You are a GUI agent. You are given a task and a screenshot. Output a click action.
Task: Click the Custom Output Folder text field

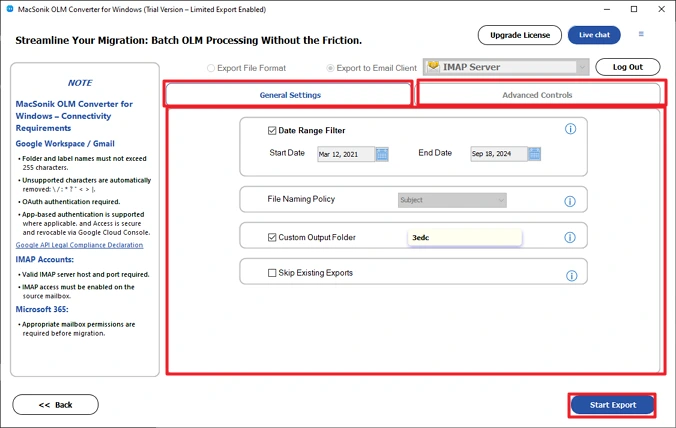pos(465,237)
